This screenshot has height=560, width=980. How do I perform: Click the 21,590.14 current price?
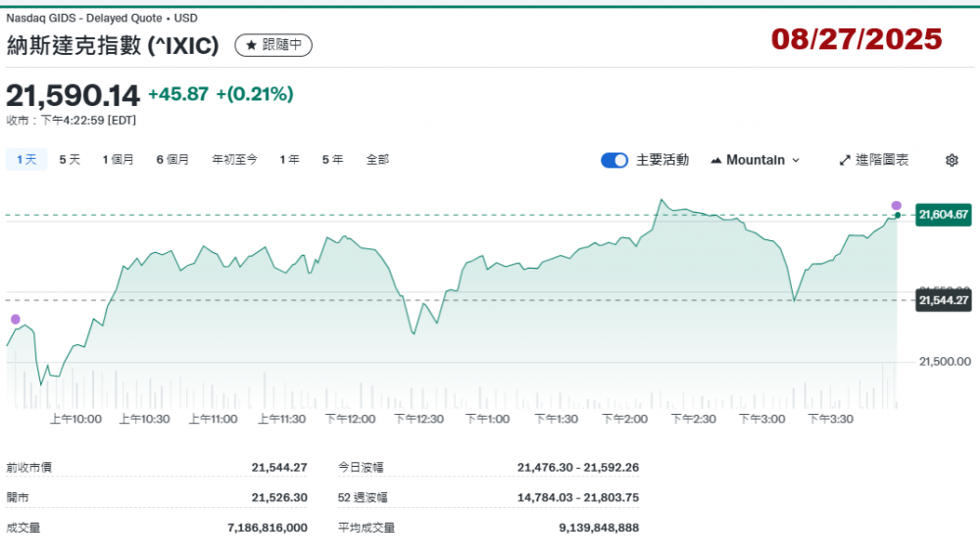[x=73, y=95]
